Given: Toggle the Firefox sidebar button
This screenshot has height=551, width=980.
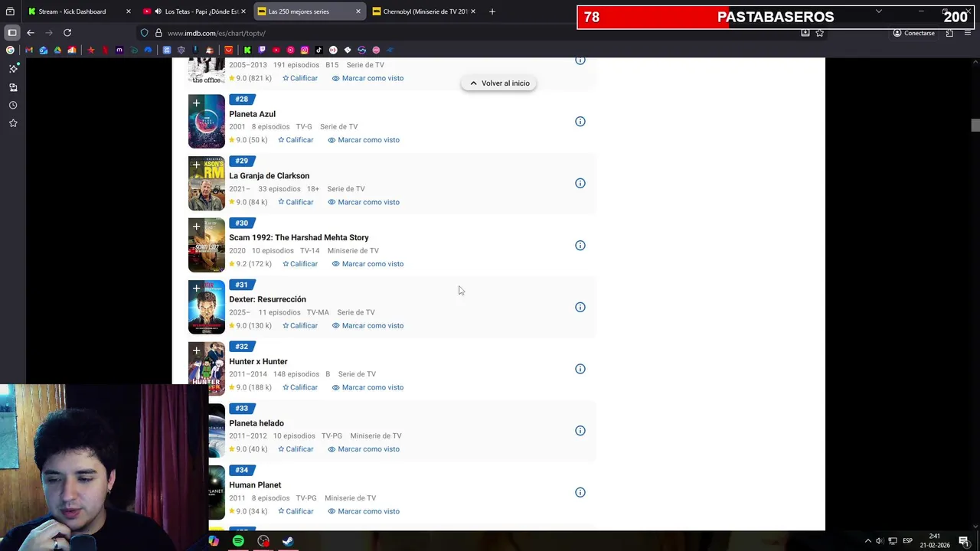Looking at the screenshot, I should pyautogui.click(x=12, y=33).
